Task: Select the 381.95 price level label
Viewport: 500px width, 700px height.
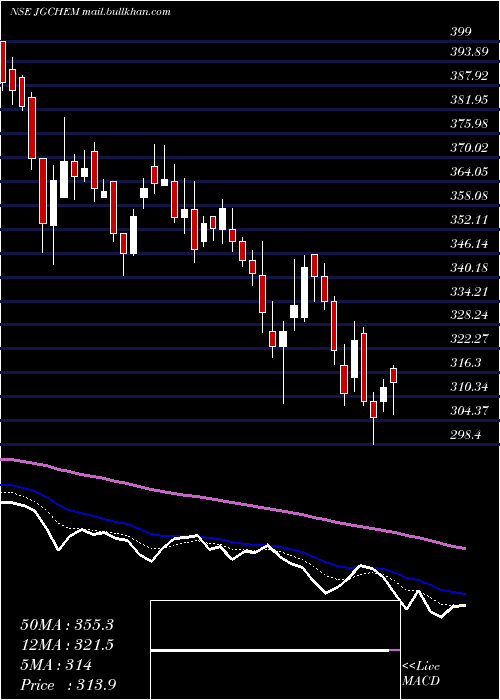Action: [468, 100]
